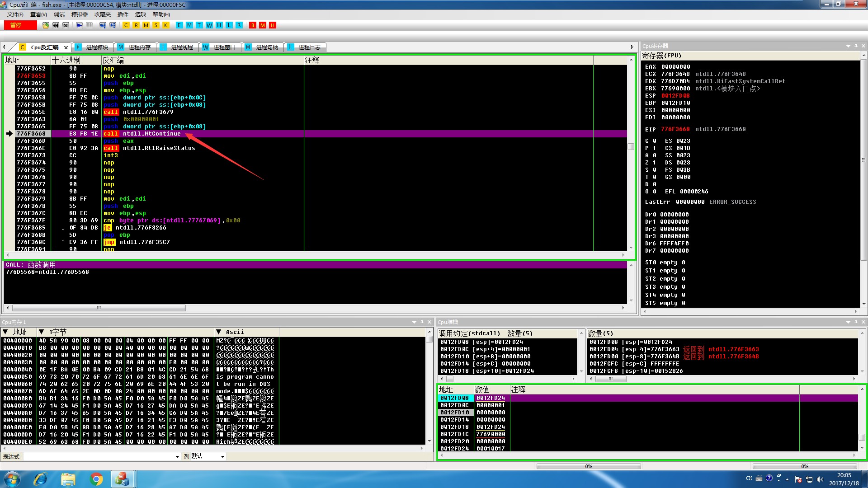Open the Cpu堆栈 panel options dropdown arrow
The image size is (868, 488).
848,322
